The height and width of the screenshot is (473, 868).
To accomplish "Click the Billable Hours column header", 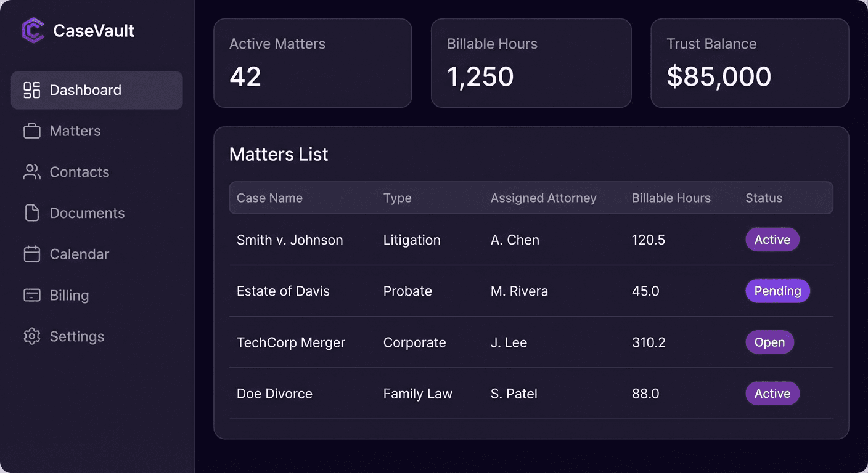I will pyautogui.click(x=671, y=198).
